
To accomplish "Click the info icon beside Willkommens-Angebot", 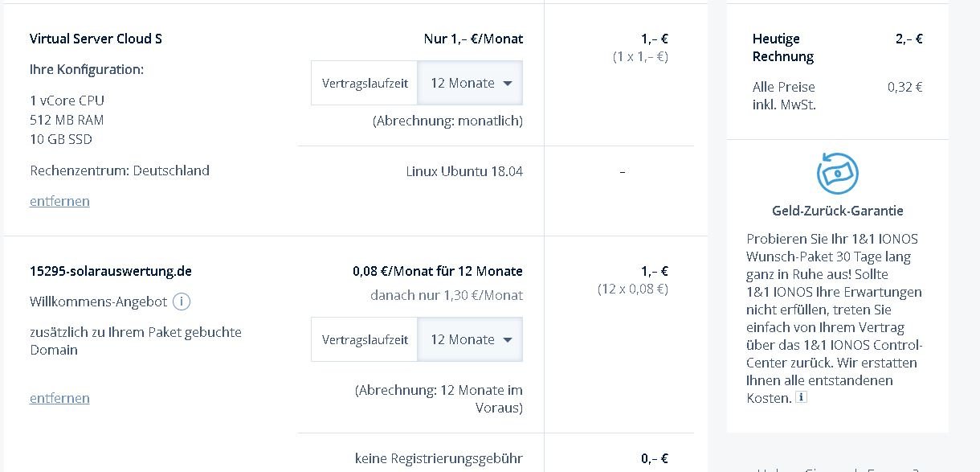I will [x=182, y=302].
